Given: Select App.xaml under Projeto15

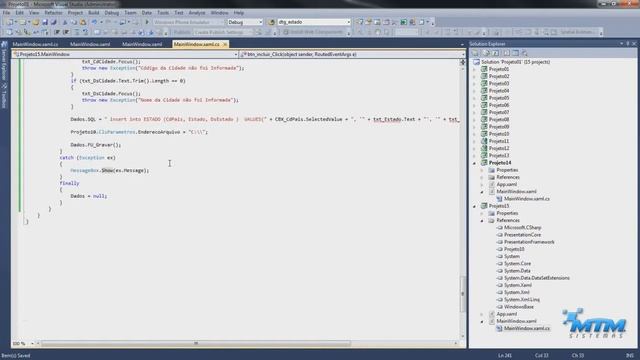Looking at the screenshot, I should coord(507,314).
